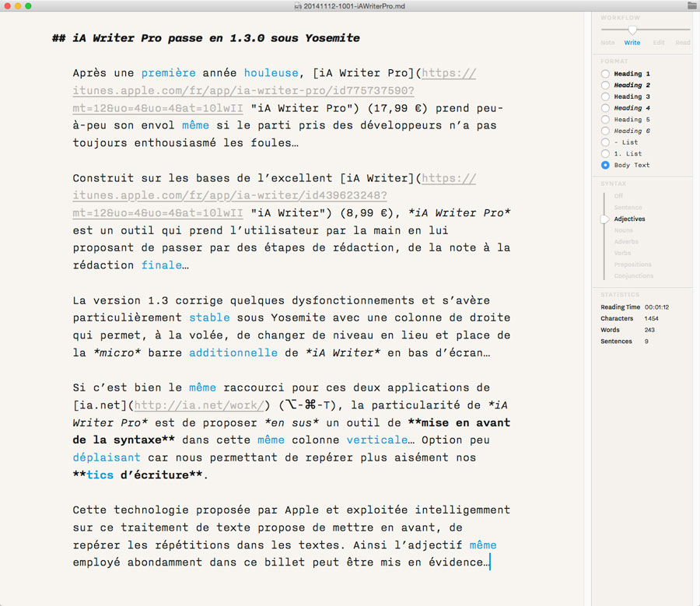Image resolution: width=700 pixels, height=606 pixels.
Task: Click the price text "(17,99 €)"
Action: point(397,108)
